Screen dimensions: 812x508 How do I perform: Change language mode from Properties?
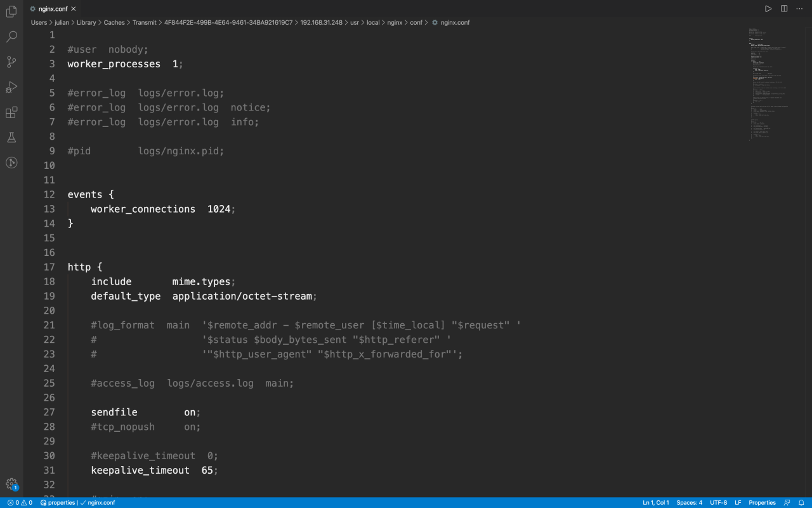point(762,503)
